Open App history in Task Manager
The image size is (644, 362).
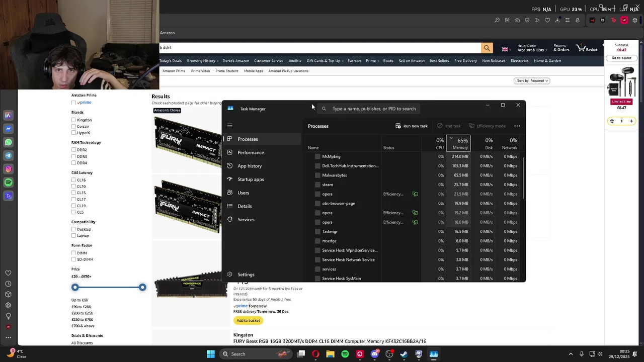click(x=262, y=166)
